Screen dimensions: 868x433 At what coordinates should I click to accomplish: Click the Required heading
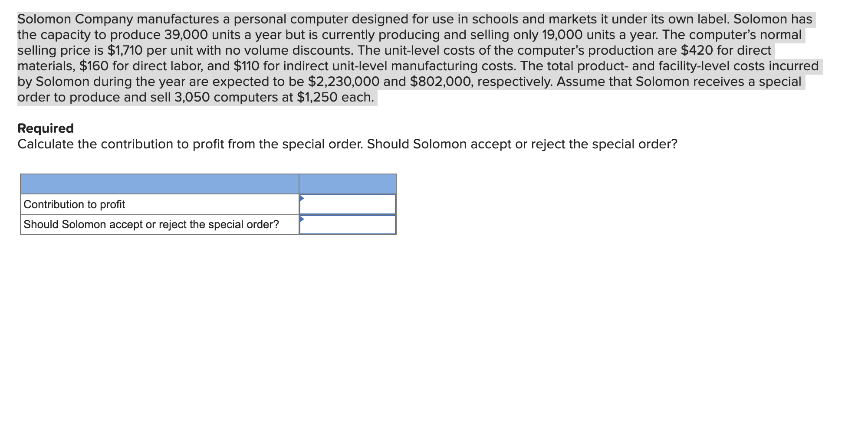coord(45,128)
